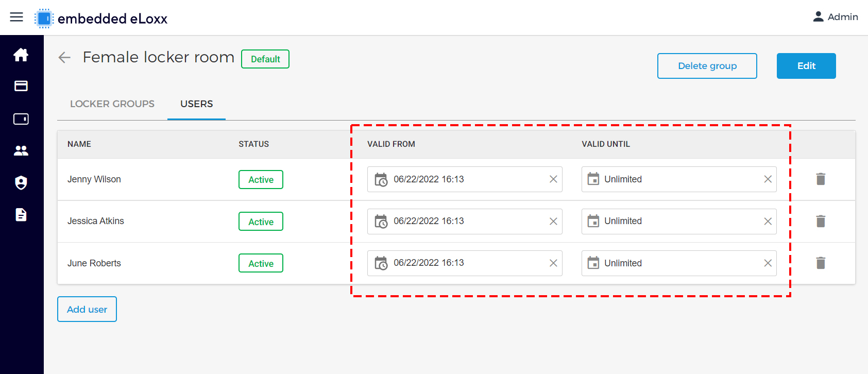Viewport: 868px width, 374px height.
Task: Open Valid Until calendar icon for June Roberts
Action: (593, 263)
